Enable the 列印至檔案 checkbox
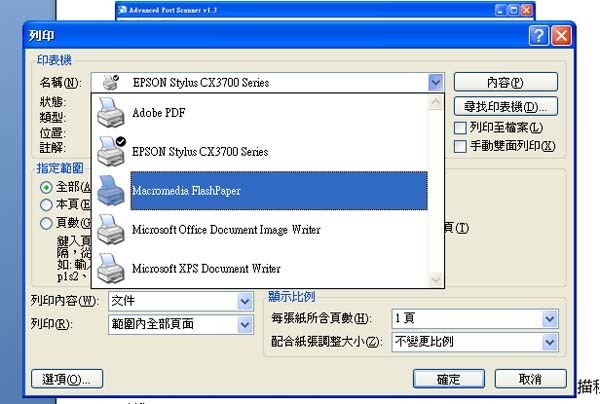The image size is (600, 404). [460, 128]
